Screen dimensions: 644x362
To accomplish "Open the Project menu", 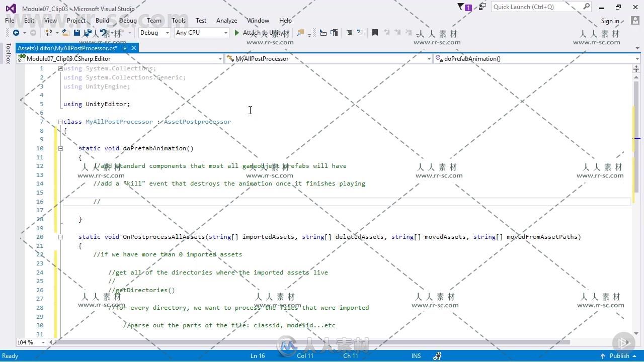I will point(76,21).
